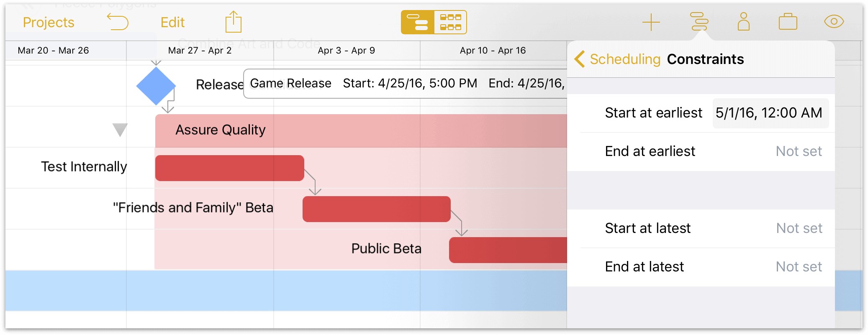Open Start at earliest date field
The image size is (868, 335).
point(770,113)
